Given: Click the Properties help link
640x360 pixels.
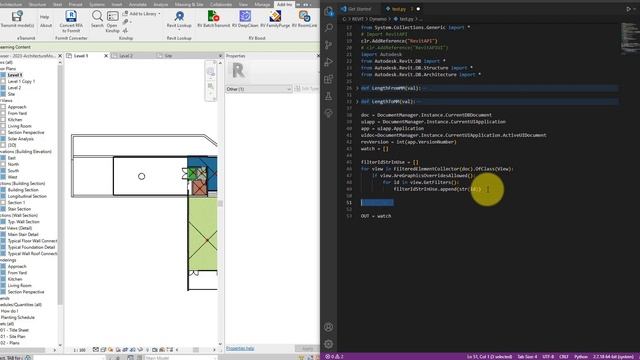Looking at the screenshot, I should [240, 348].
